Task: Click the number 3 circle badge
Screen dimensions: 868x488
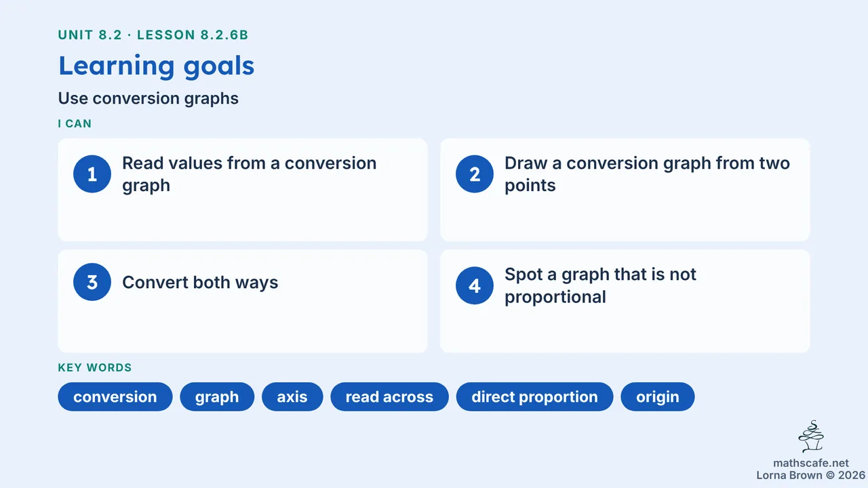Action: pos(92,282)
